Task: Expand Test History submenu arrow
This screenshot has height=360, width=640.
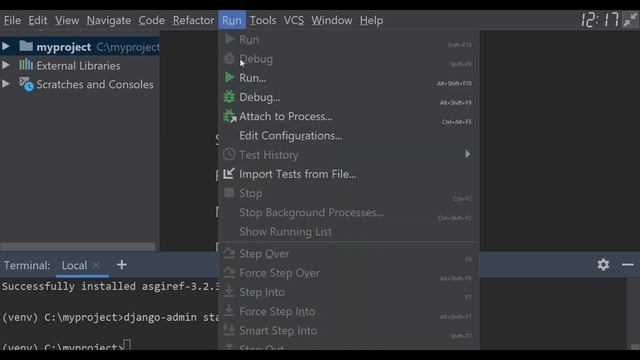Action: pyautogui.click(x=467, y=154)
